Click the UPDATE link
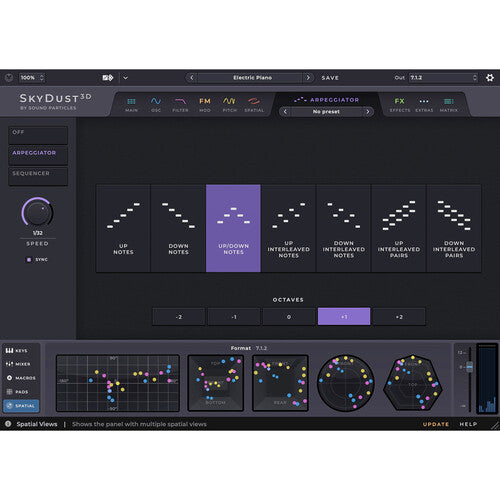Screen dimensions: 500x500 436,424
